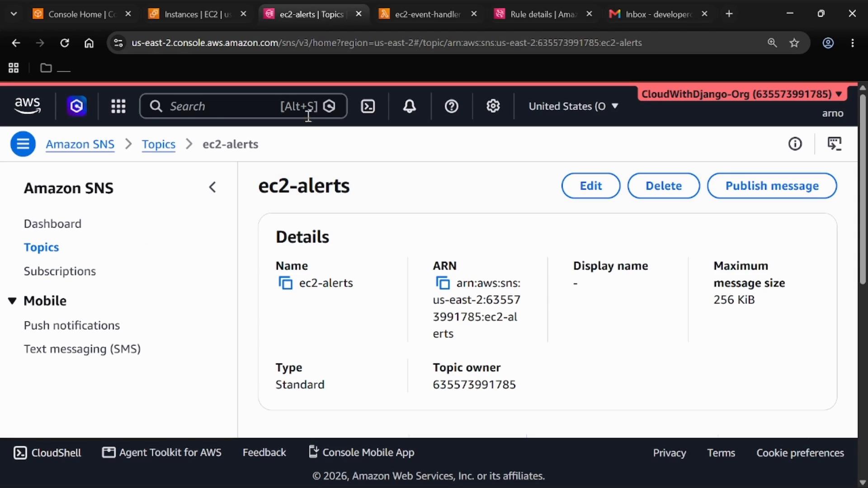Switch to the Gmail Inbox tab
This screenshot has width=868, height=488.
(x=659, y=14)
